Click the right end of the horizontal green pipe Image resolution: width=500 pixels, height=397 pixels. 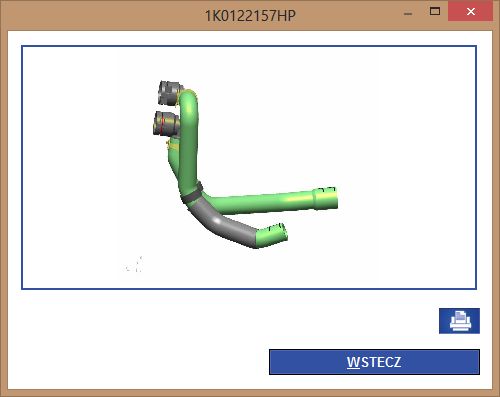point(326,198)
